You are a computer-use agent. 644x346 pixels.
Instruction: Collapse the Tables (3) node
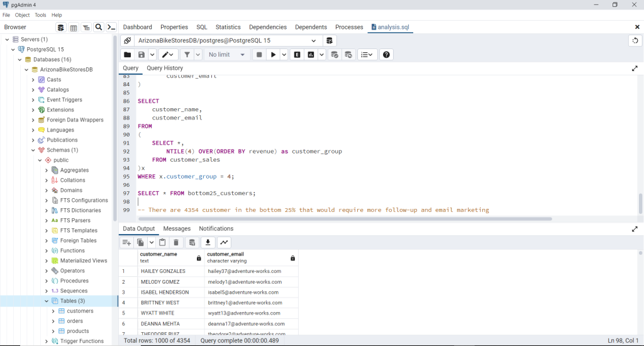47,301
